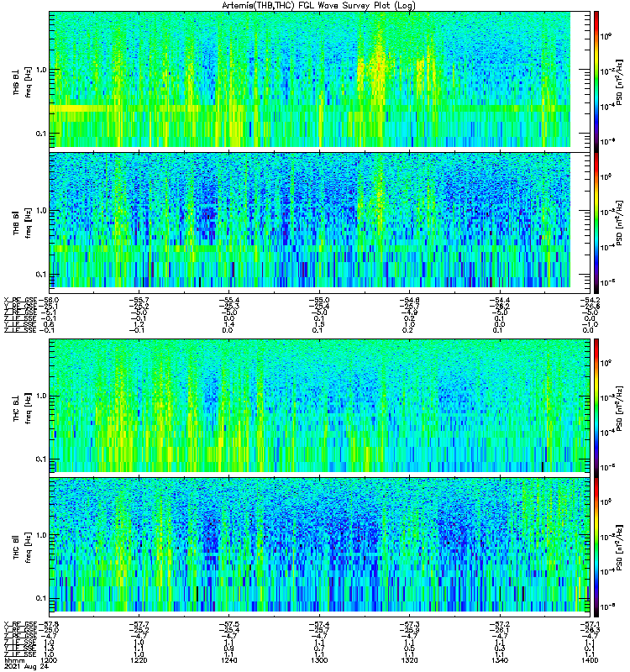Click the THC X_RE_GSE value '-57.4'
The image size is (630, 672).
tap(319, 624)
